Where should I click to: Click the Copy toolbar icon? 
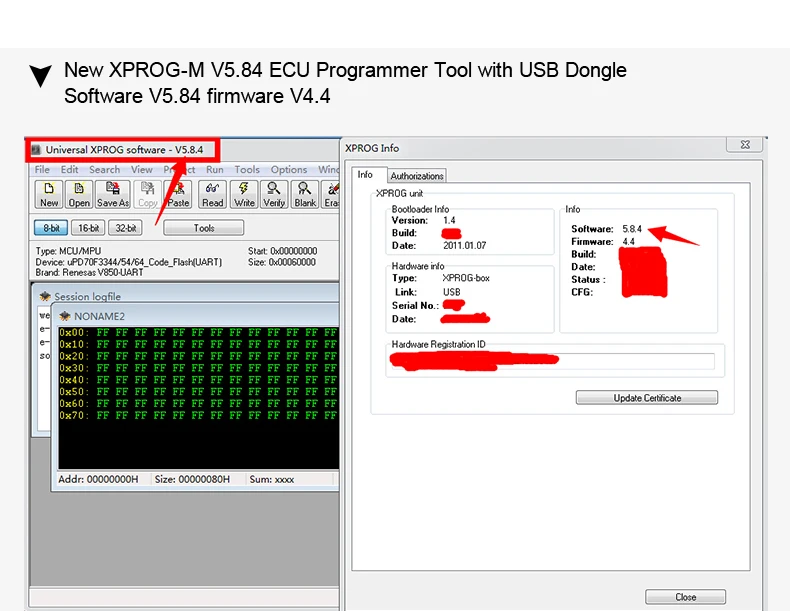click(148, 194)
